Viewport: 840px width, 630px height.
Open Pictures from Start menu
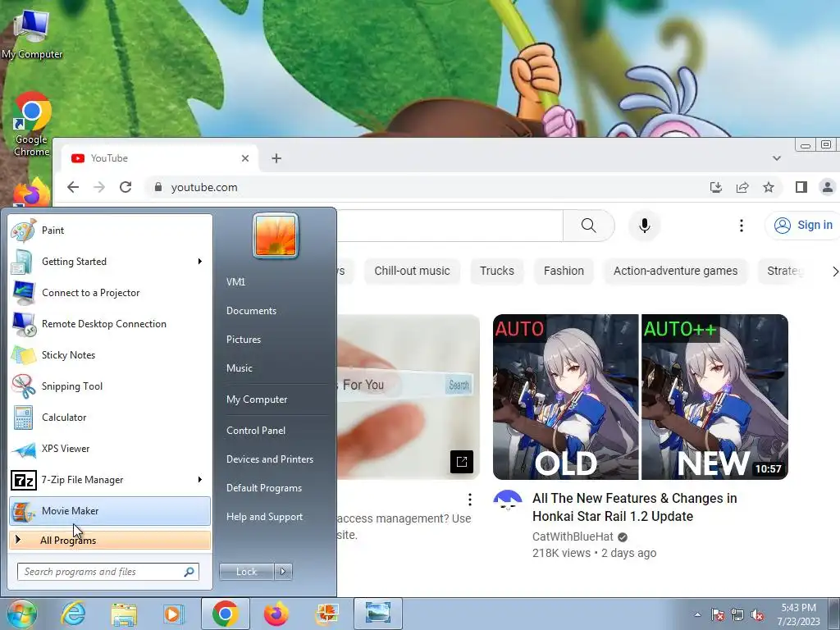coord(244,340)
